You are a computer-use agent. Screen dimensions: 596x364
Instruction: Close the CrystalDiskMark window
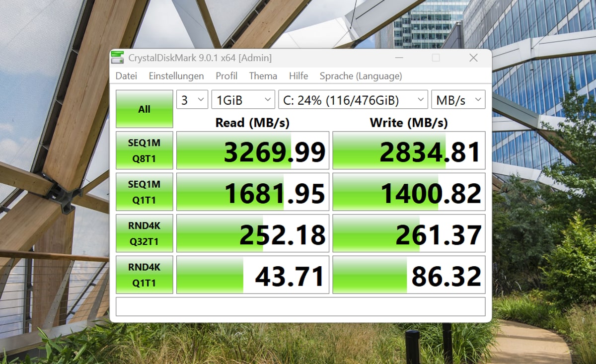pos(473,58)
